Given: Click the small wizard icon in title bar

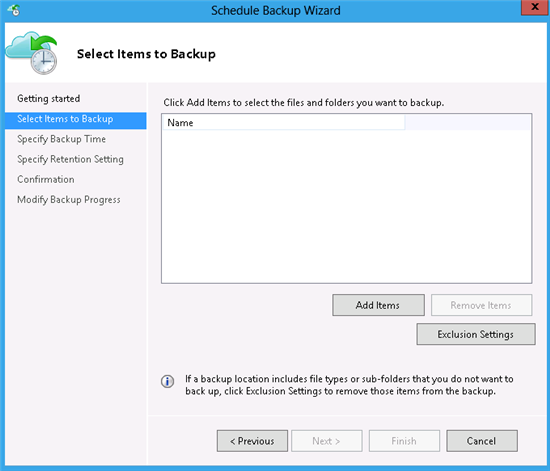Looking at the screenshot, I should pos(14,11).
